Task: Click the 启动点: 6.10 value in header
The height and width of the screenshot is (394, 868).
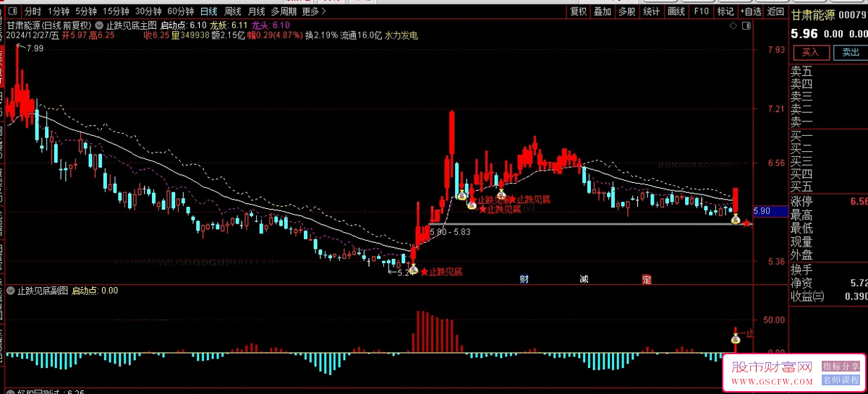Action: pyautogui.click(x=184, y=25)
